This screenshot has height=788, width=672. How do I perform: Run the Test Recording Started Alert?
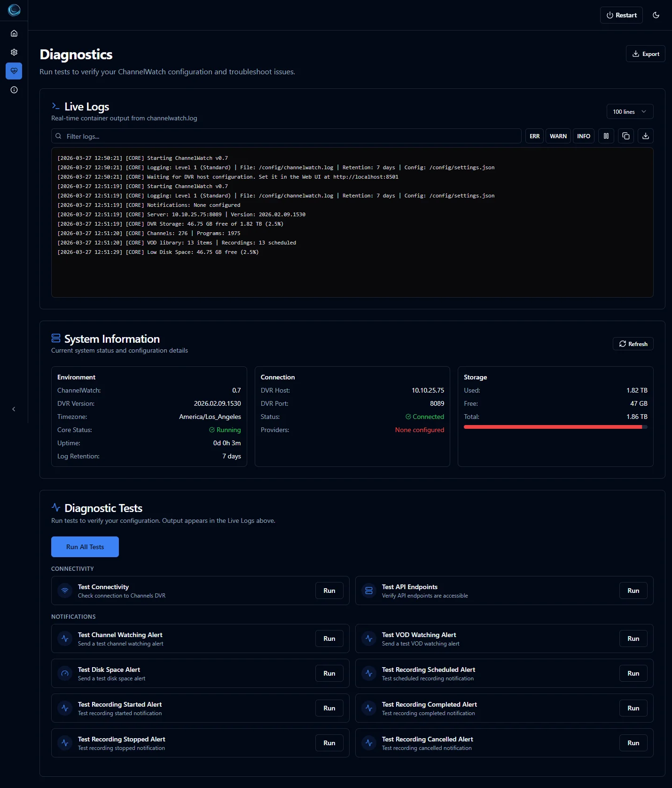click(x=329, y=708)
